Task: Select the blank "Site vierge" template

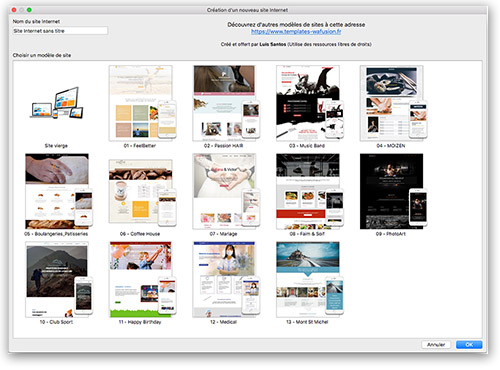Action: (x=57, y=103)
